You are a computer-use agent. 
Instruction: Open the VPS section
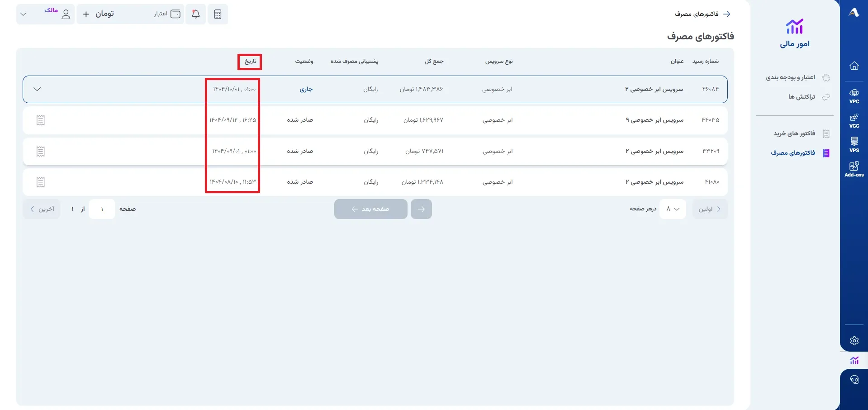click(x=854, y=145)
